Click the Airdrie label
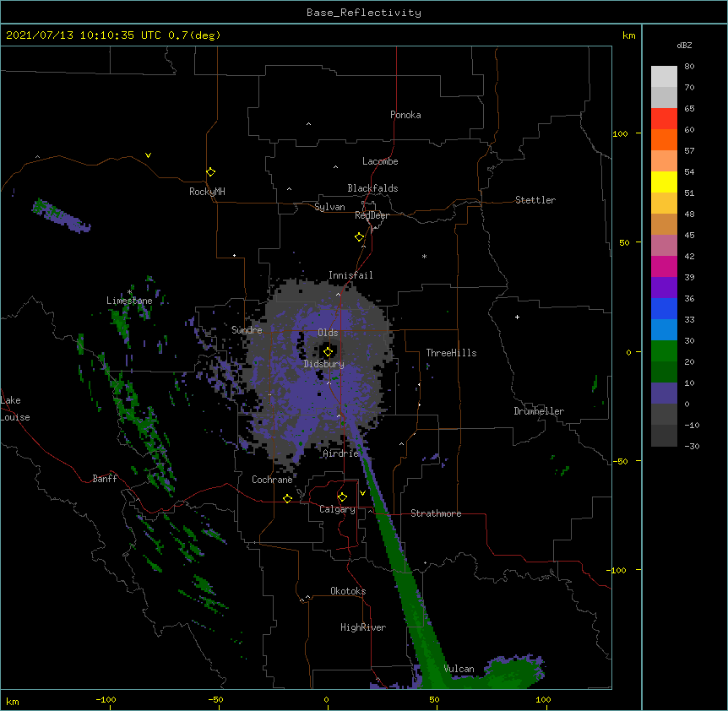The width and height of the screenshot is (728, 711). (x=340, y=453)
